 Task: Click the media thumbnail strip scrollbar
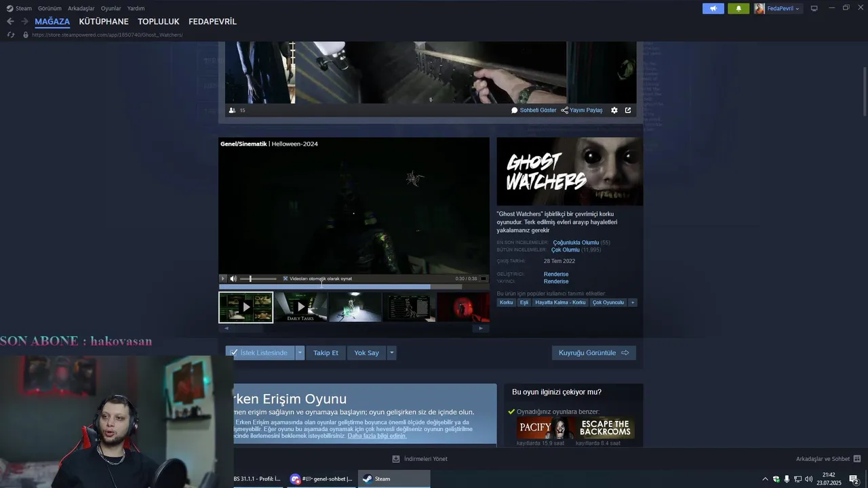tap(353, 328)
